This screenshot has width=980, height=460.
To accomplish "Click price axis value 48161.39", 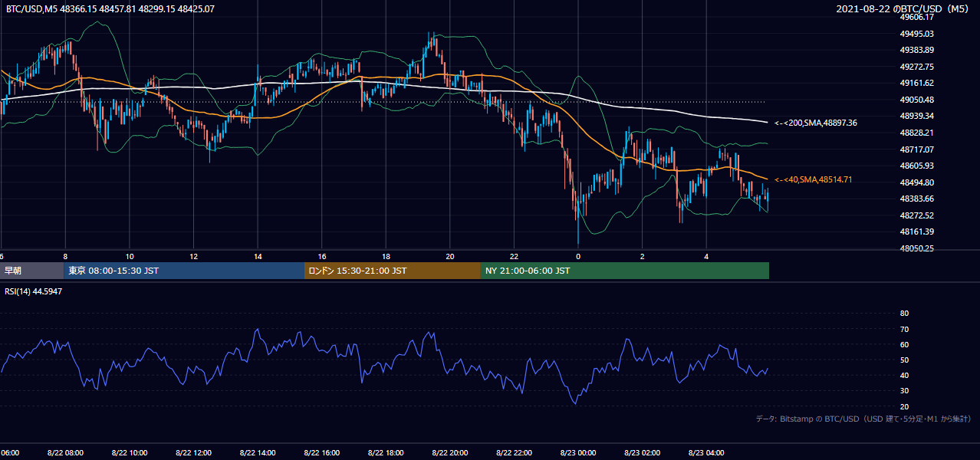I will (x=917, y=232).
